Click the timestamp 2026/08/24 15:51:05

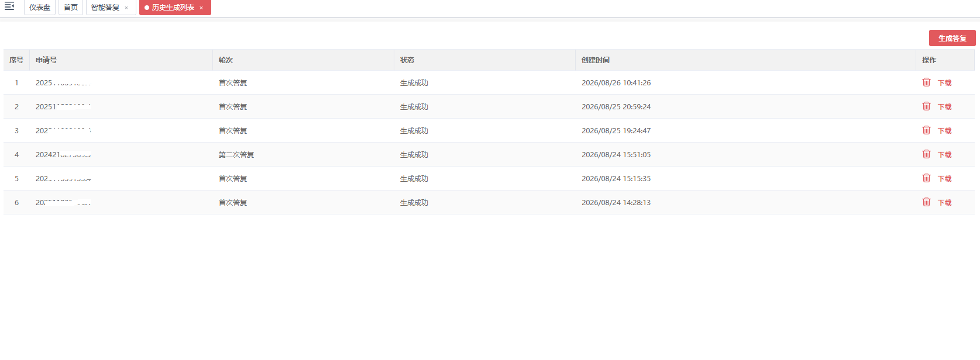pos(616,155)
